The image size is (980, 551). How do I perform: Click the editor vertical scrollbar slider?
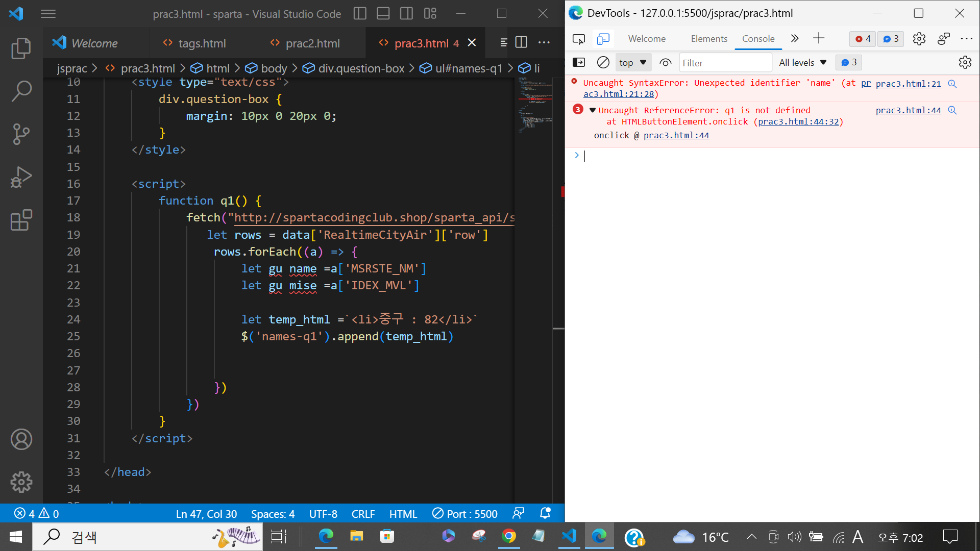[x=558, y=204]
